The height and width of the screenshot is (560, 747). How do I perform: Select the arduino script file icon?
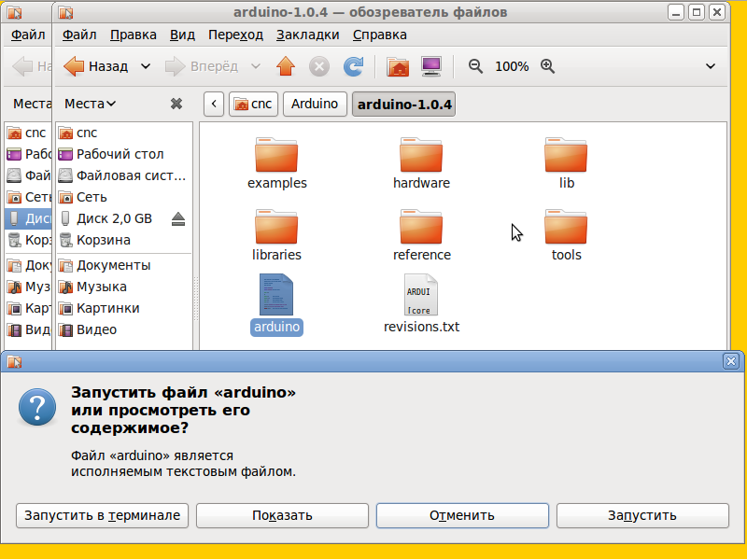pyautogui.click(x=276, y=294)
